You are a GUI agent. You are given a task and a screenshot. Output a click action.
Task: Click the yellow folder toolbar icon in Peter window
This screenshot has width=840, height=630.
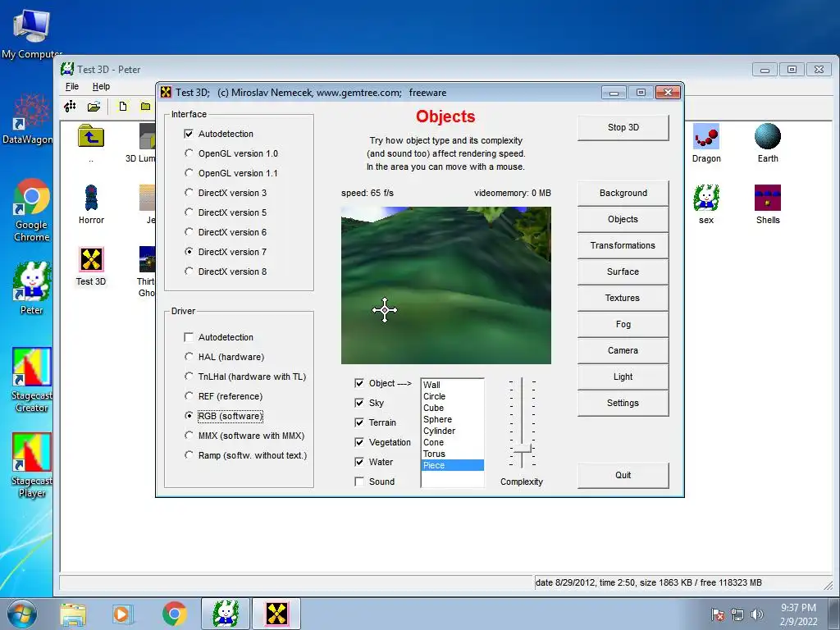pyautogui.click(x=145, y=106)
